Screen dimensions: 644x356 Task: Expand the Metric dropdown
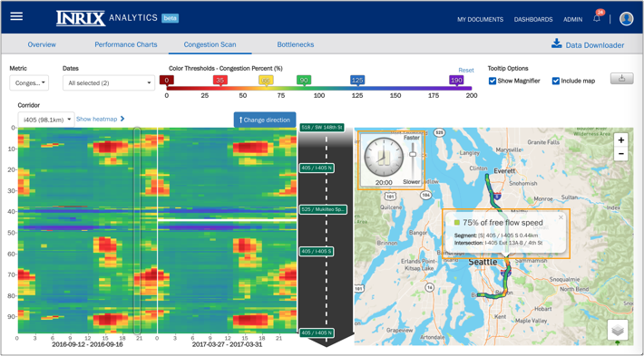(x=29, y=82)
